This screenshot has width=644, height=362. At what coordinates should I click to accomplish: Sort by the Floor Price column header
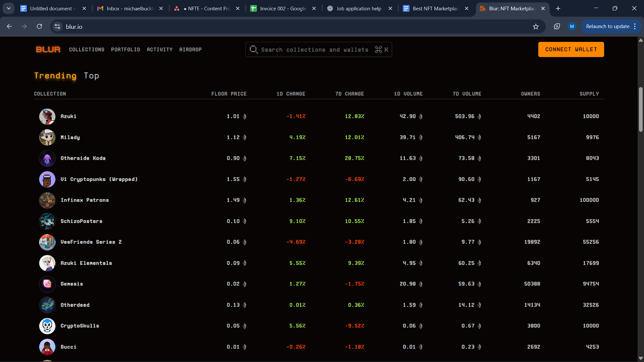coord(229,94)
